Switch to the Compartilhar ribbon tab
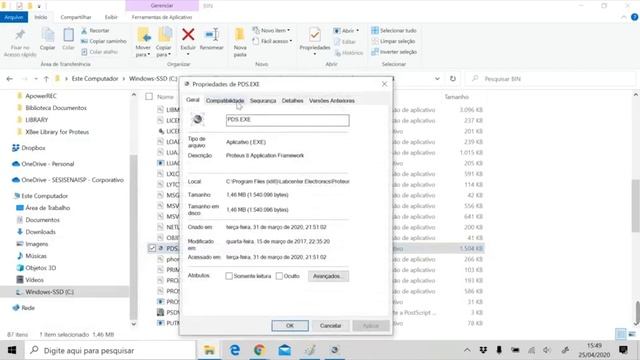Screen dimensions: 640x360 (76, 17)
